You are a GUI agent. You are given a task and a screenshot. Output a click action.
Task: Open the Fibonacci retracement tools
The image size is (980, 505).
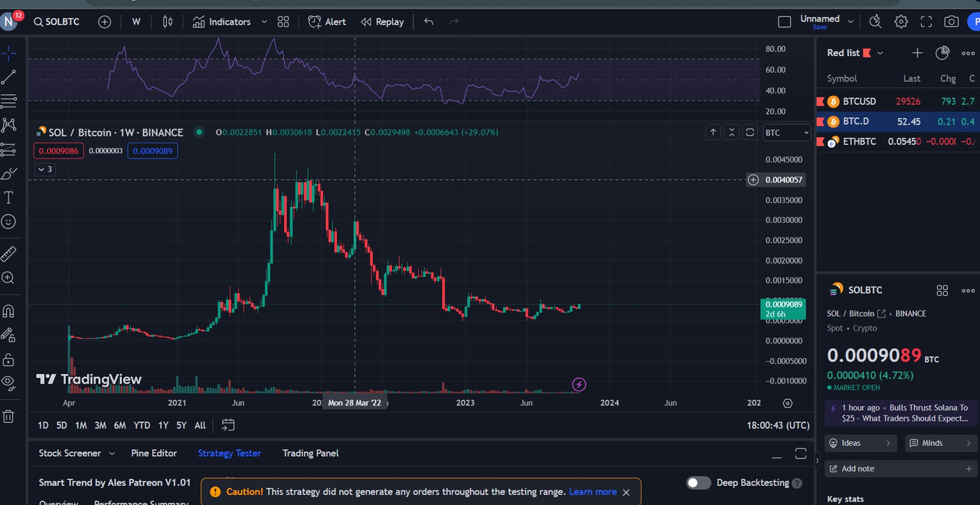click(x=8, y=100)
